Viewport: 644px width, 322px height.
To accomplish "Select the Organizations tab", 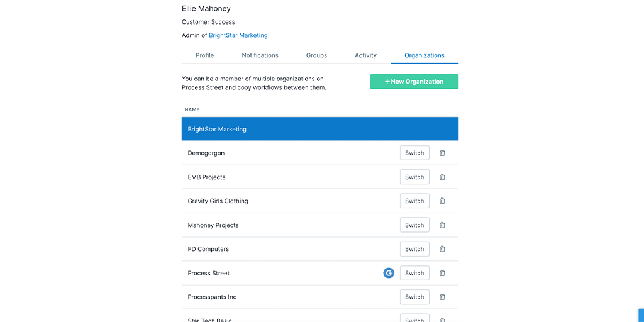I will 425,55.
